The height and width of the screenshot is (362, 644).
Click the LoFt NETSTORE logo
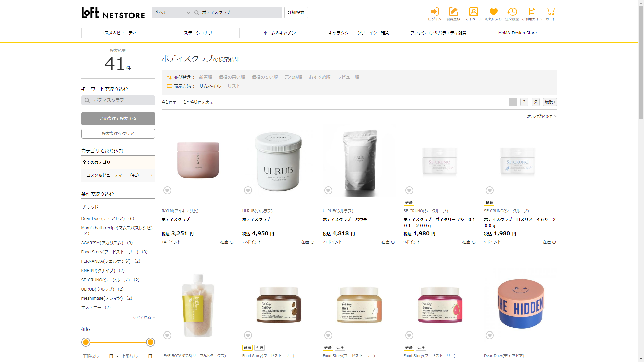click(x=113, y=13)
